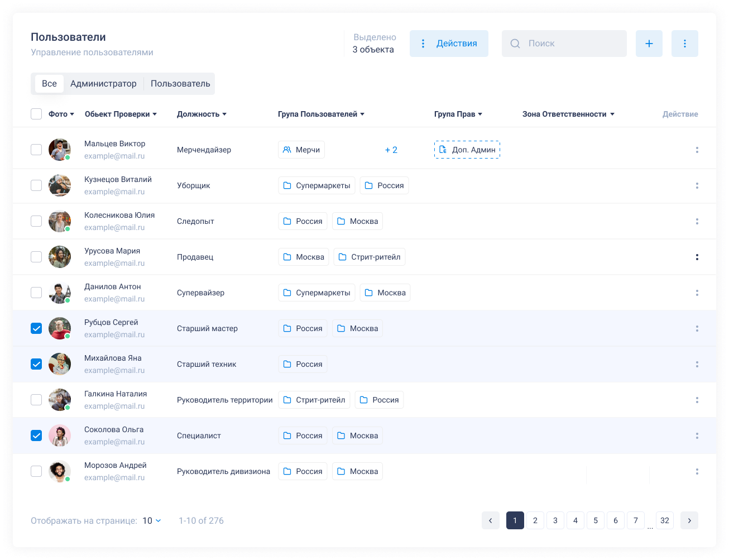Click the plus icon to add user
Viewport: 729px width, 560px height.
point(649,44)
